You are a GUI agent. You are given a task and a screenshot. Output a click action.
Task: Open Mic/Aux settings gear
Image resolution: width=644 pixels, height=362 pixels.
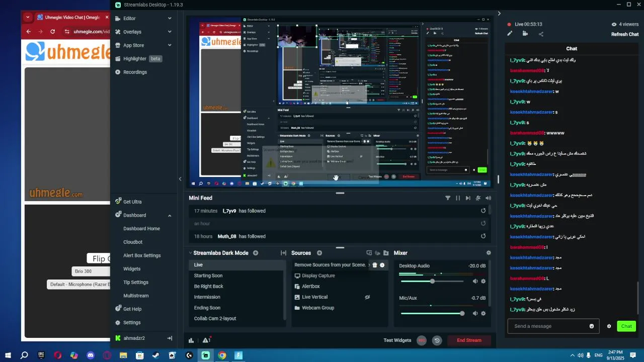point(484,313)
